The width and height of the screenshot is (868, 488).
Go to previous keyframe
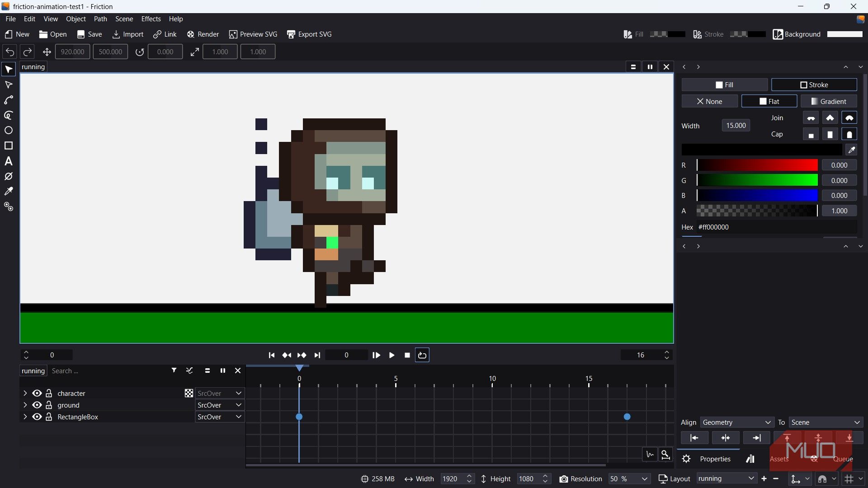pyautogui.click(x=287, y=356)
